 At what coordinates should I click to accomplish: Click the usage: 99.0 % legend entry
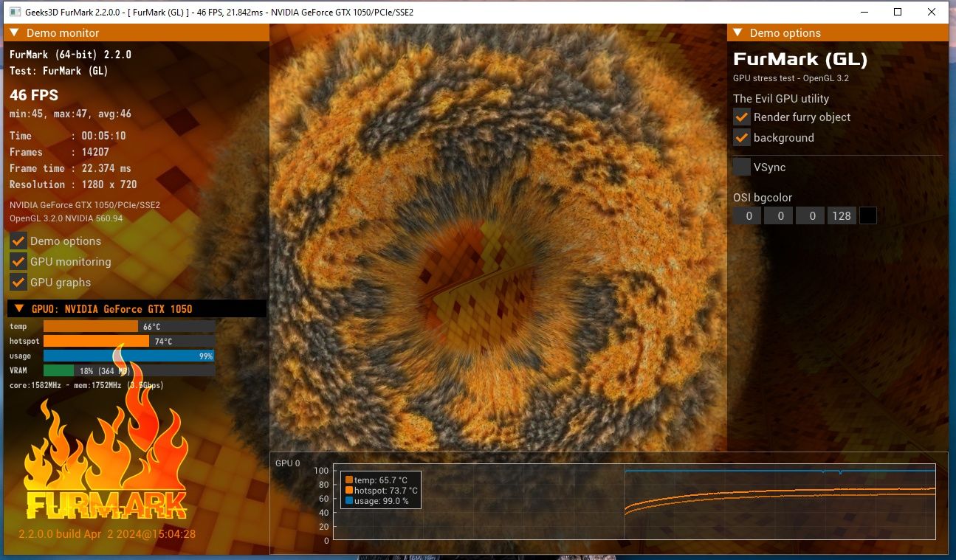point(377,501)
